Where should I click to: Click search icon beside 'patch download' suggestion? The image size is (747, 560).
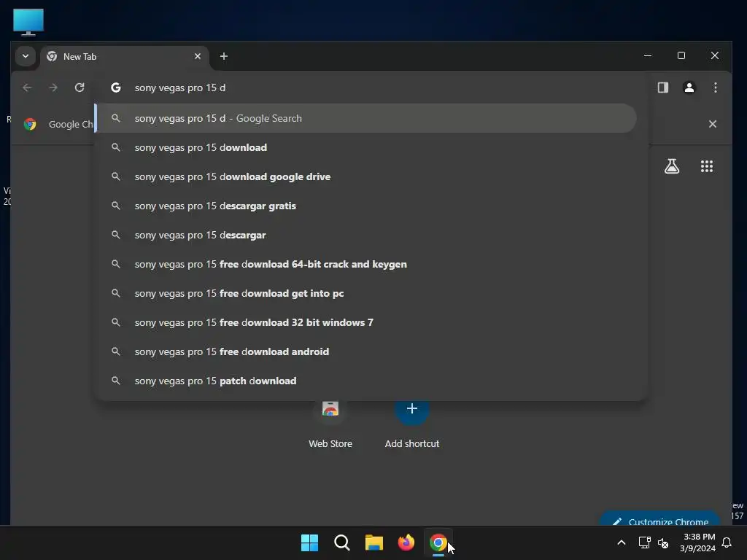pos(116,381)
